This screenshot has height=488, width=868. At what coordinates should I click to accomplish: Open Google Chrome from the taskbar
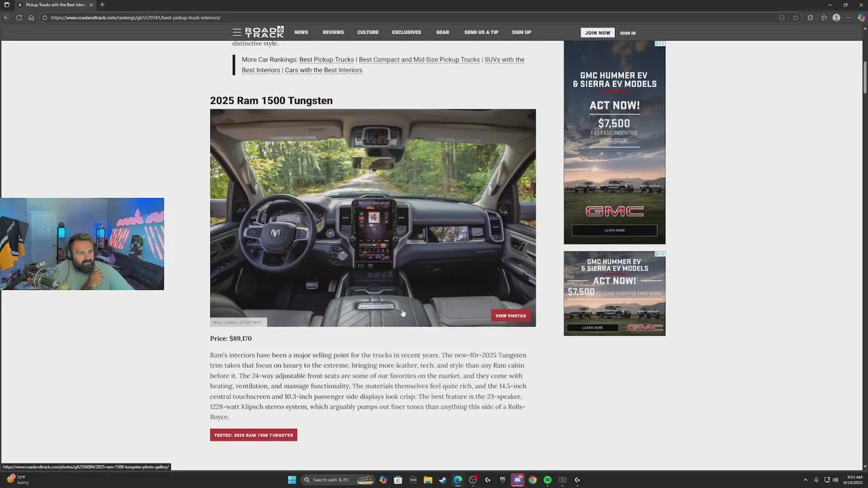532,480
